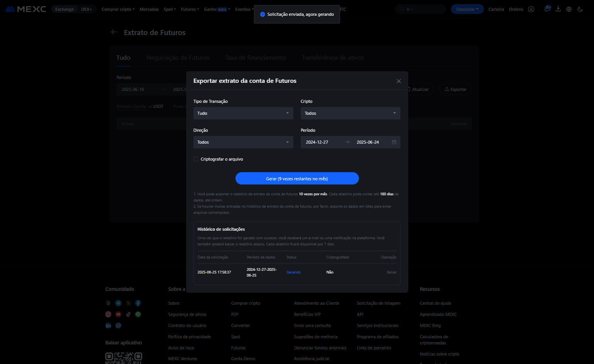The height and width of the screenshot is (364, 594).
Task: Click the Exportar button behind dialog
Action: [456, 89]
